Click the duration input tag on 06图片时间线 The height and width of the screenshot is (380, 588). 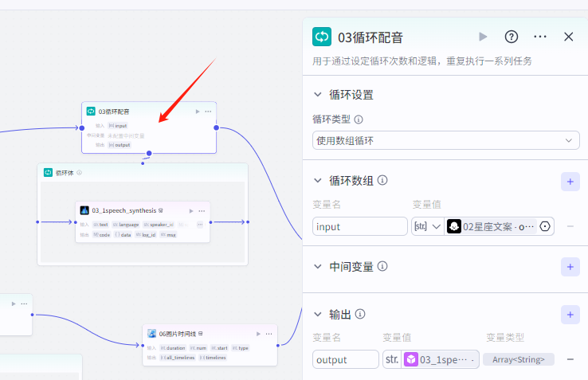(173, 348)
